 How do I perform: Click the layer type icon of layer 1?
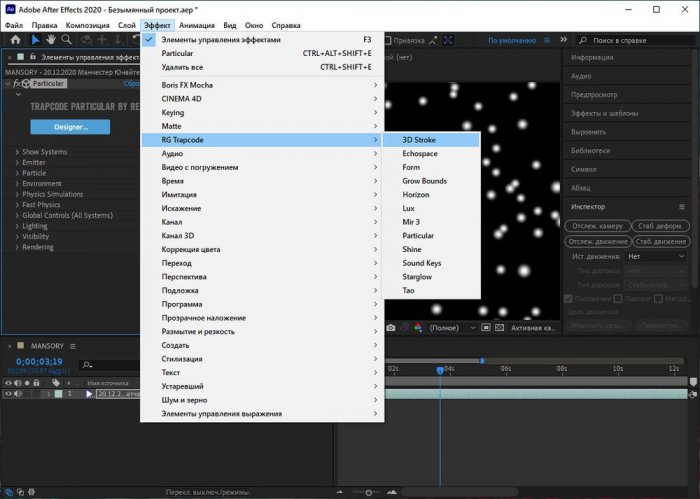tap(89, 394)
